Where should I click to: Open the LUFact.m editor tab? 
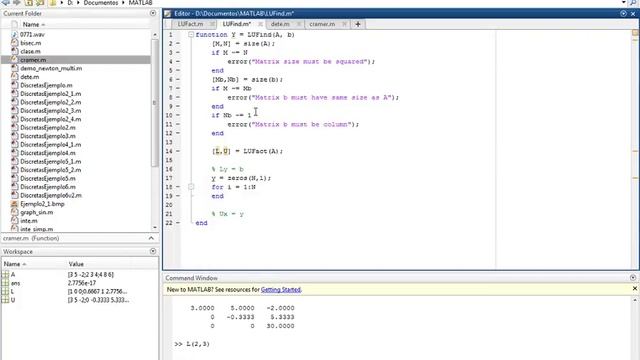pyautogui.click(x=190, y=24)
